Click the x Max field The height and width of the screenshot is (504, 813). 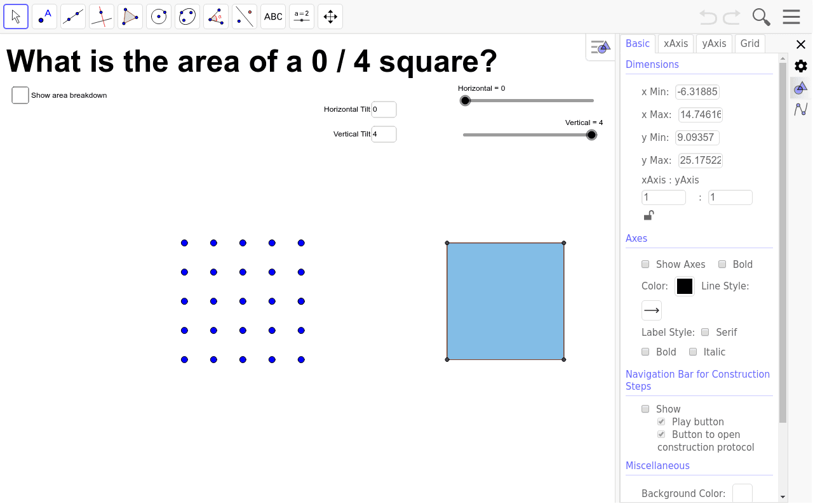click(x=701, y=115)
